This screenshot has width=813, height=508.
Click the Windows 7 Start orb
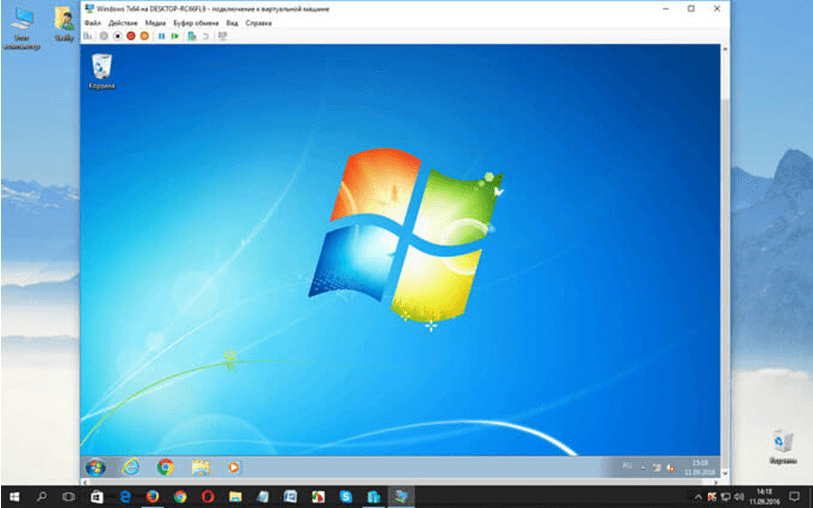click(x=96, y=466)
